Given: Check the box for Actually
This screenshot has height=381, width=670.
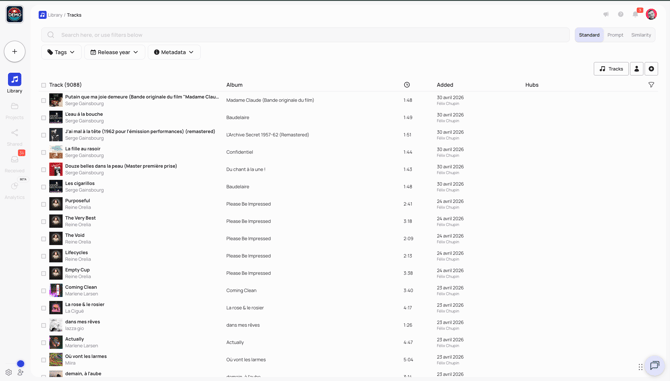Looking at the screenshot, I should click(x=44, y=343).
